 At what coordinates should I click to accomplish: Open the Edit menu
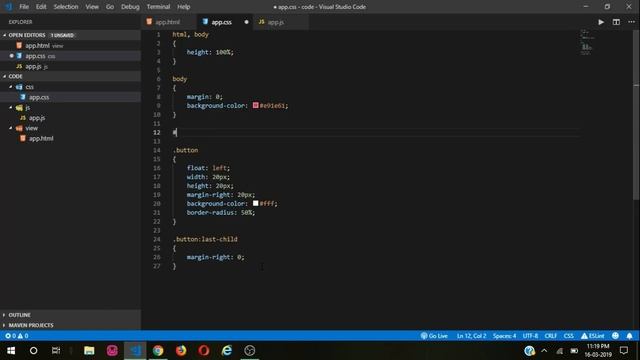click(x=41, y=7)
